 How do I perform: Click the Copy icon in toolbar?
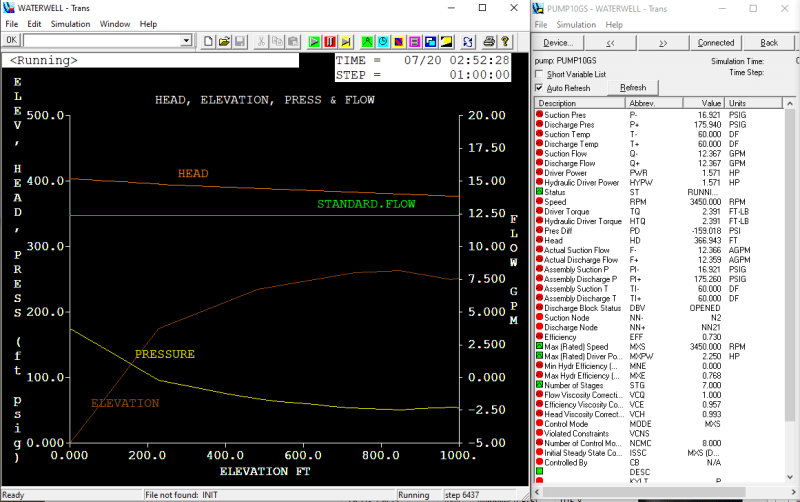click(x=277, y=42)
